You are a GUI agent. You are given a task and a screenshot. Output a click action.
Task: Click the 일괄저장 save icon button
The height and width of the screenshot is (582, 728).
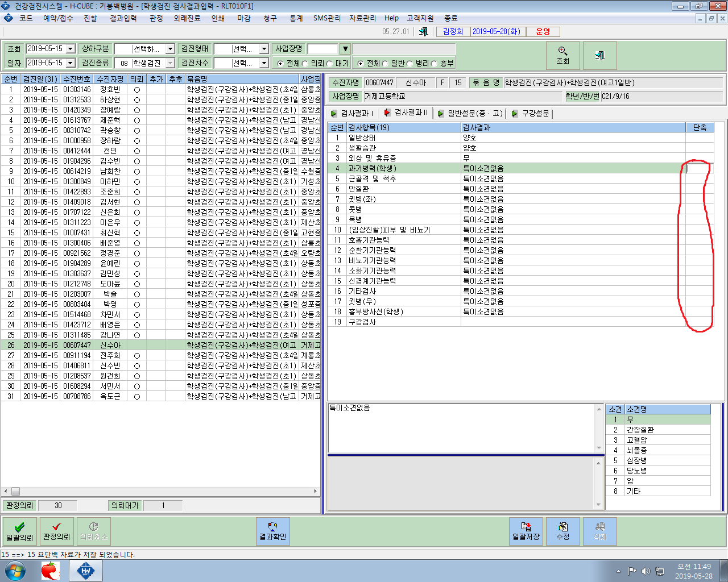pos(526,531)
